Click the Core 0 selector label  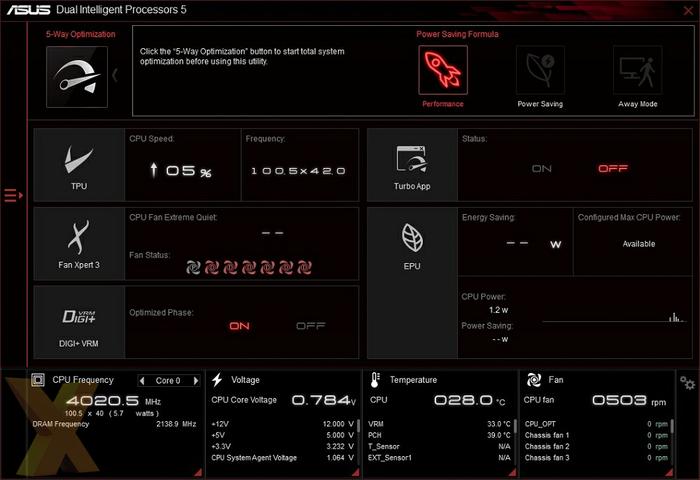(x=168, y=380)
